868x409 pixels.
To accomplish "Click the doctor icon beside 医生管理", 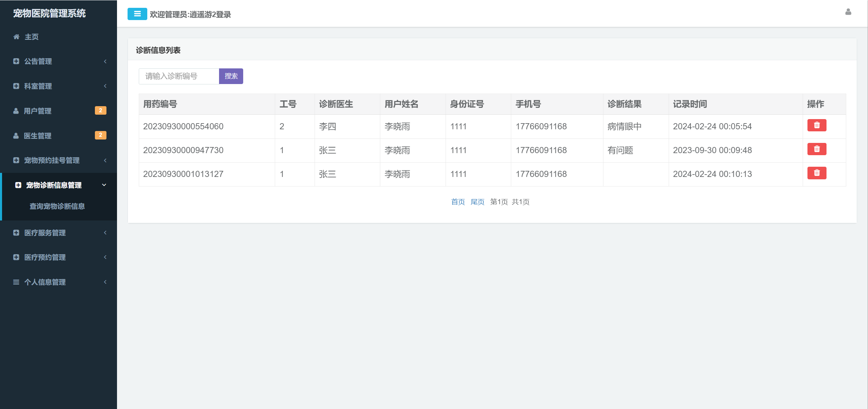I will pyautogui.click(x=16, y=136).
